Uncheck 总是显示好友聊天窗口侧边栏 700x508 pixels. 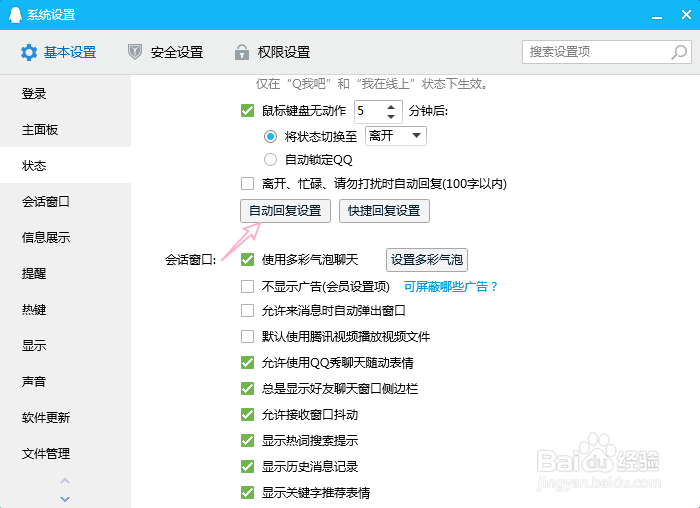[247, 389]
